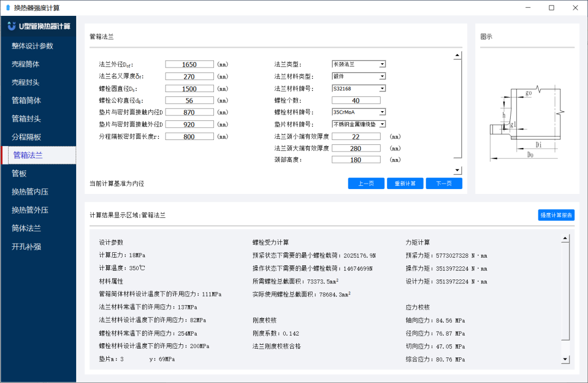Image resolution: width=588 pixels, height=383 pixels.
Task: Maximize the 换热器强度计算 window
Action: (x=552, y=8)
